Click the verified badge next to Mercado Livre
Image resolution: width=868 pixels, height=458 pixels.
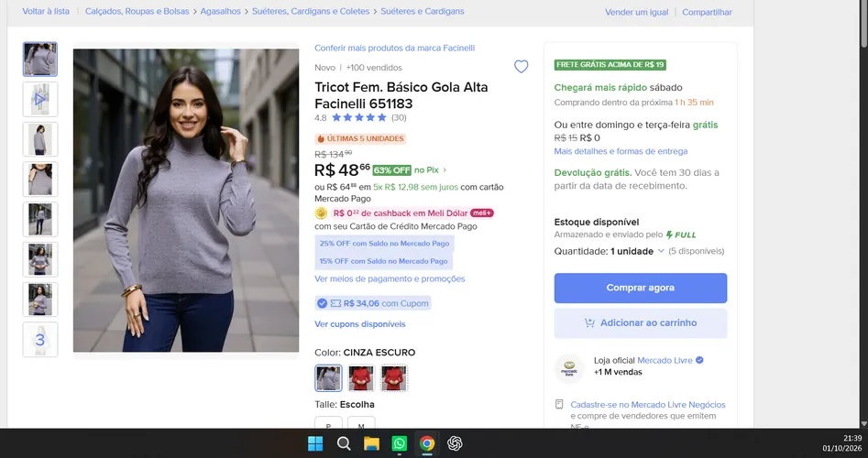point(699,360)
